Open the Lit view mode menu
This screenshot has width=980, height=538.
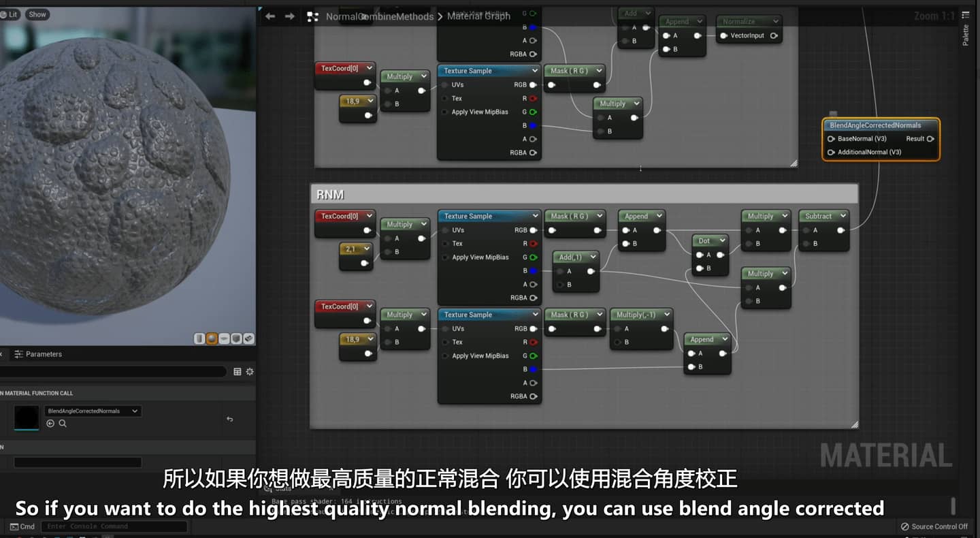(10, 14)
